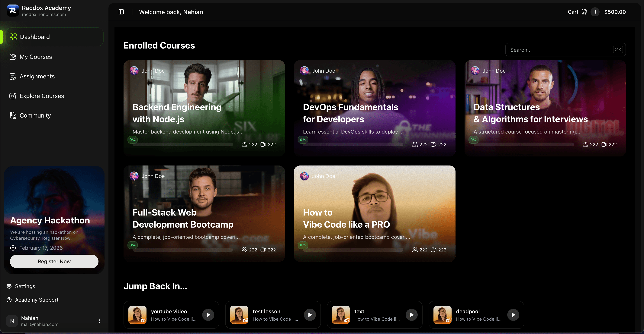Switch to the Dashboard section

click(x=34, y=37)
